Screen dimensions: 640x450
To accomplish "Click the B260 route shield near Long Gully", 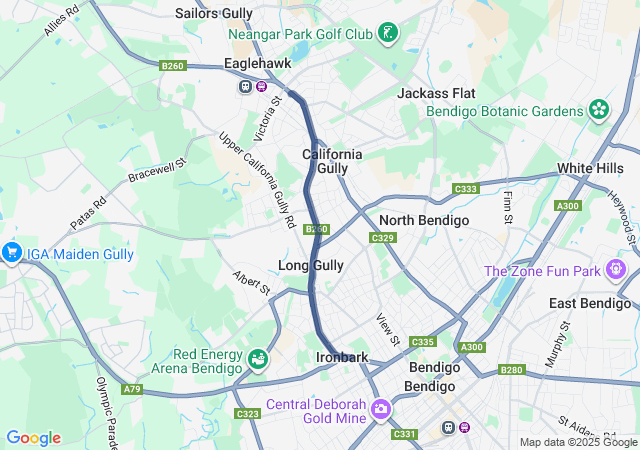I will (317, 229).
